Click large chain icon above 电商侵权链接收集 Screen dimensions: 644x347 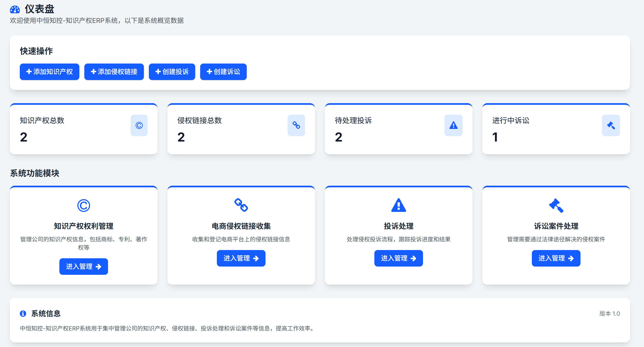(x=241, y=205)
